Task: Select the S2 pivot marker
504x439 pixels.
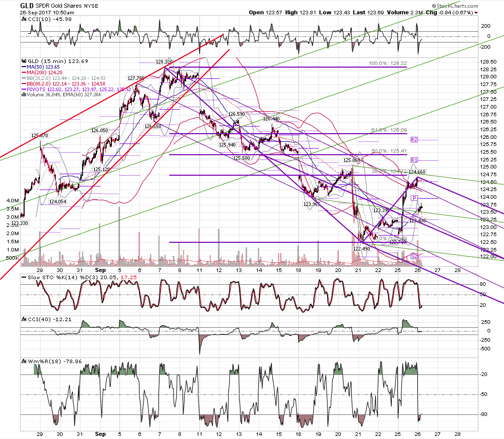Action: pyautogui.click(x=414, y=256)
